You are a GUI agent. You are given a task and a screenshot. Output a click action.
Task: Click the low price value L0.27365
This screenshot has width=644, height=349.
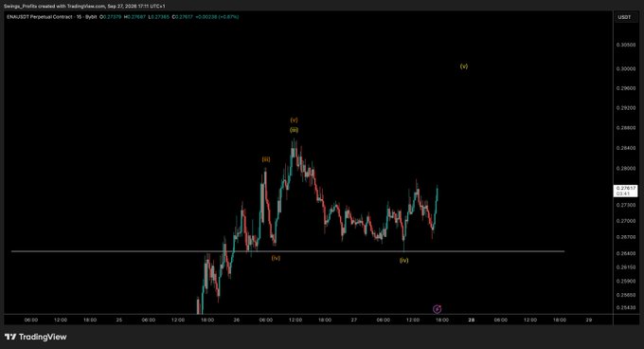(x=159, y=17)
